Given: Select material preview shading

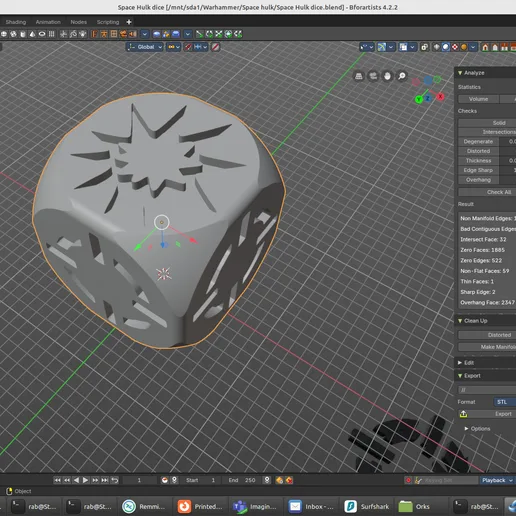Looking at the screenshot, I should click(455, 47).
